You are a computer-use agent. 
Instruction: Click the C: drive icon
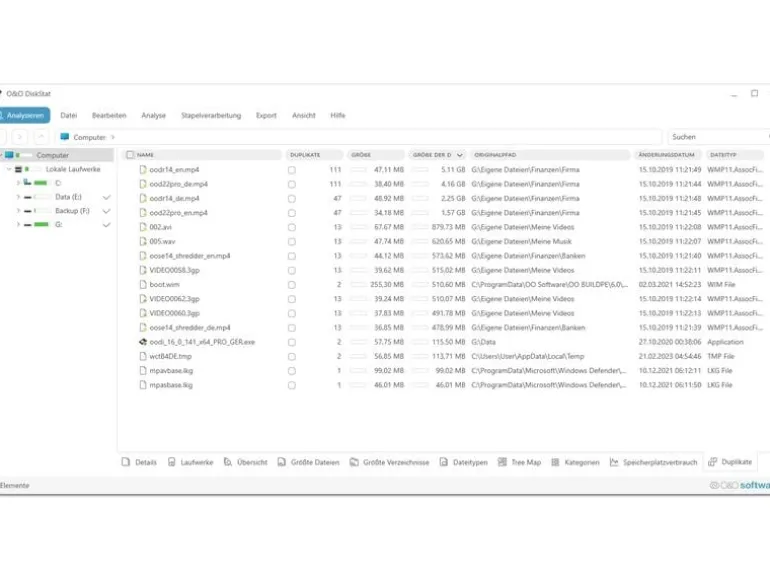[x=28, y=183]
